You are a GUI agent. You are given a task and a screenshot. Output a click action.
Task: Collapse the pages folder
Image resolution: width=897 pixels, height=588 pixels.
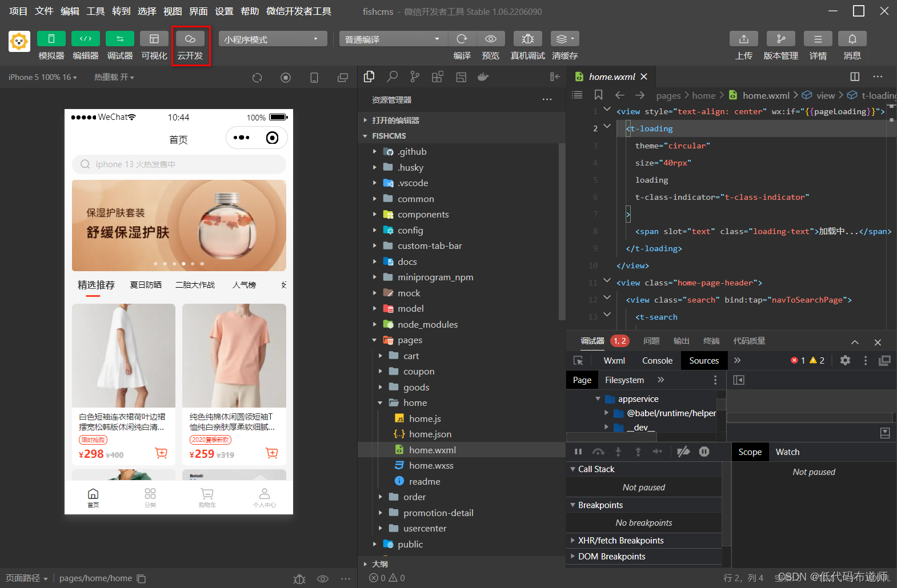tap(410, 340)
